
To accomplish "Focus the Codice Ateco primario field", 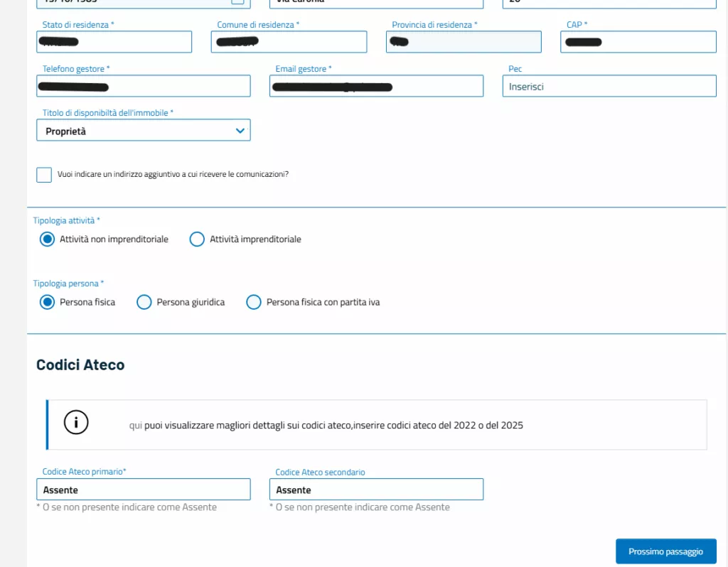I will click(x=143, y=490).
